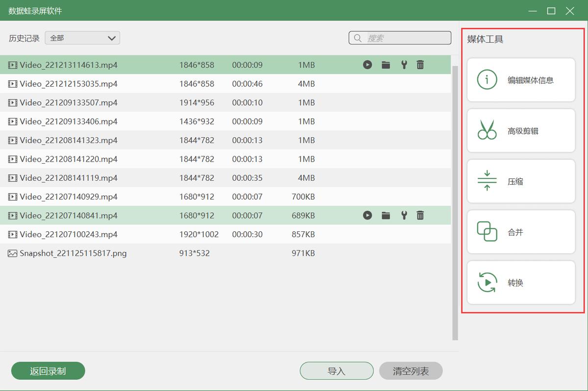The width and height of the screenshot is (588, 391).
Task: Click the 导入 import button
Action: click(x=337, y=371)
